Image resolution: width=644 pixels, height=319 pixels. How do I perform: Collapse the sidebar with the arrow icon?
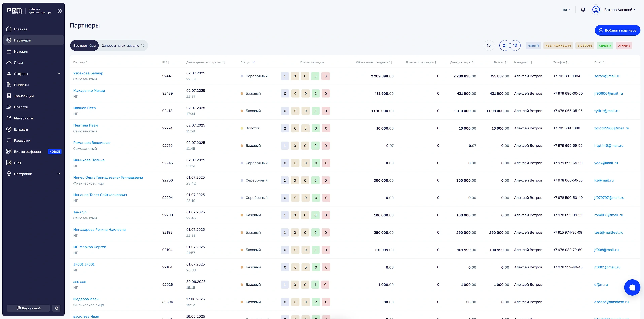pos(60,11)
